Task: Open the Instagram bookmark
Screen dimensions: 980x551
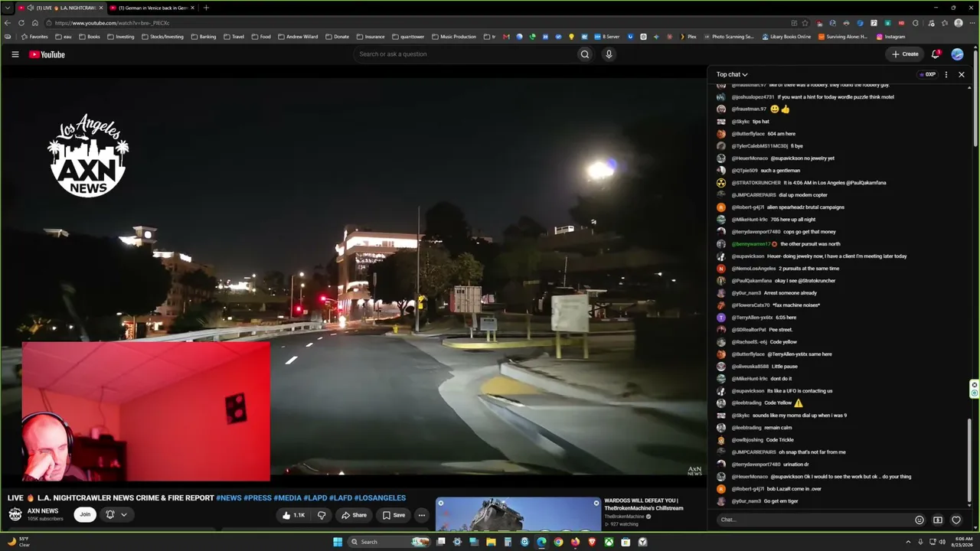Action: point(890,37)
